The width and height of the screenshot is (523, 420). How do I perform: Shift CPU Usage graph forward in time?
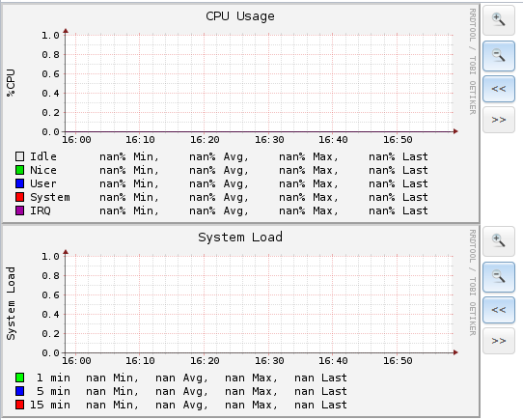(499, 120)
